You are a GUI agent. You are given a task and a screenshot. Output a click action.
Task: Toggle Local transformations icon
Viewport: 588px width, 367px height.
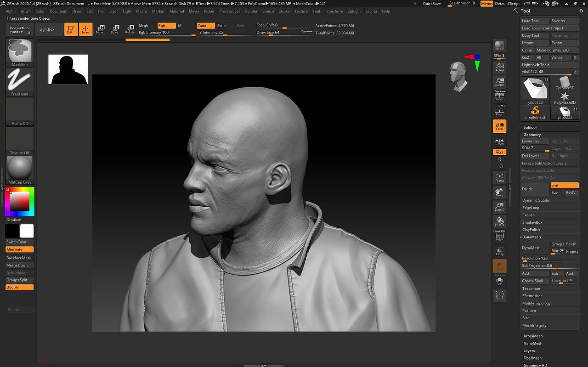pyautogui.click(x=499, y=126)
